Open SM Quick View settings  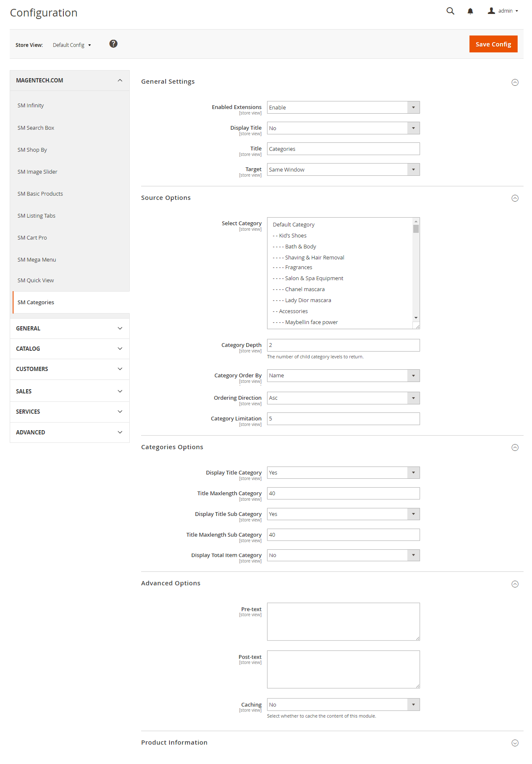click(35, 281)
